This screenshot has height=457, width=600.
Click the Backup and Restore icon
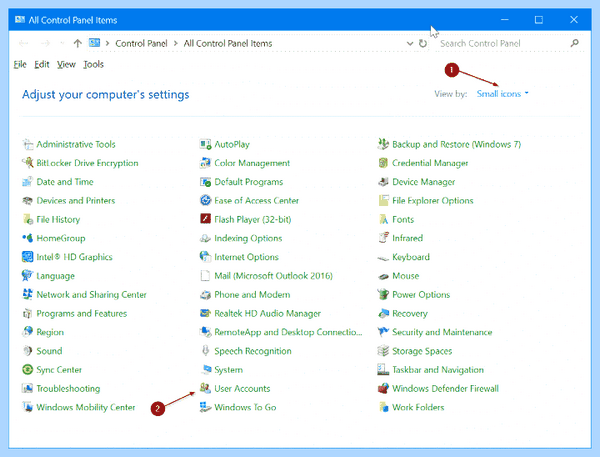(383, 144)
